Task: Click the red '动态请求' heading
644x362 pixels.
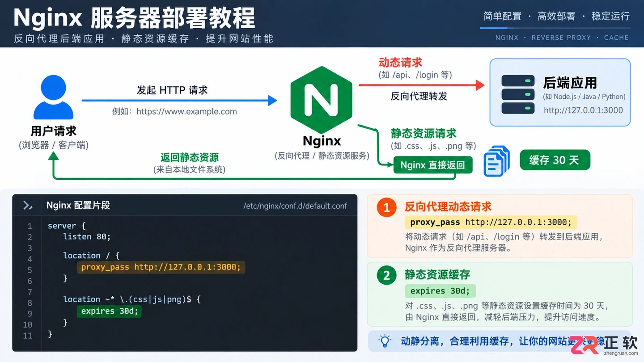Action: [400, 63]
